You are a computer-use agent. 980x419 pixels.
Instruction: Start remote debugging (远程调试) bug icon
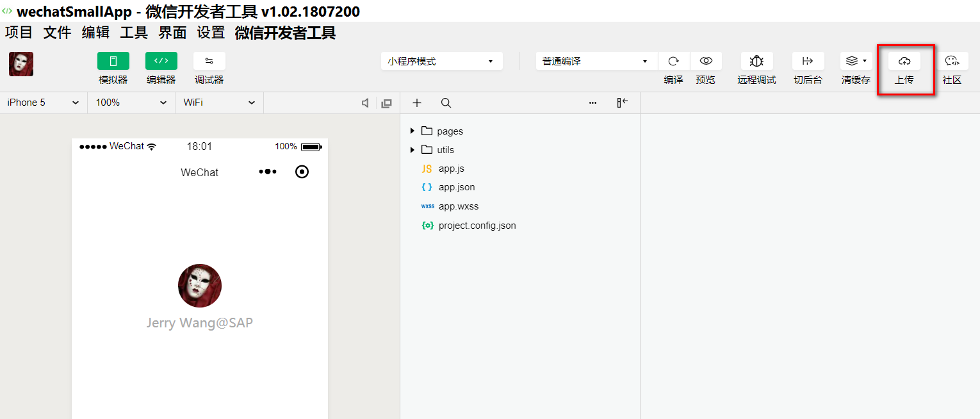[x=757, y=61]
